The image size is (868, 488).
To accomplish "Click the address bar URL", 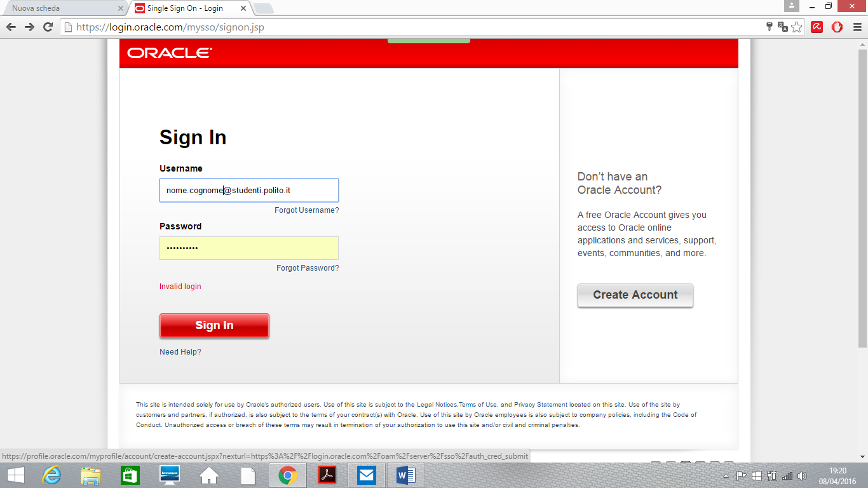I will click(x=170, y=27).
